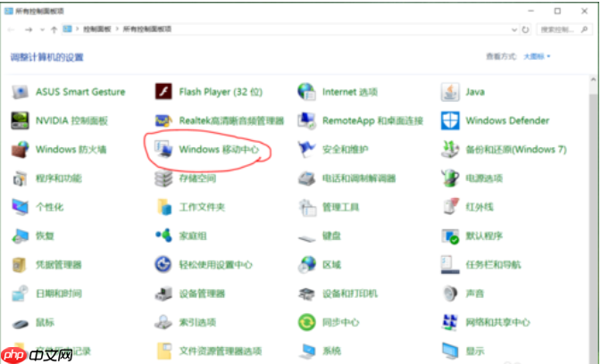Open 文件资源管理器选项
Image resolution: width=601 pixels, height=364 pixels.
pyautogui.click(x=221, y=352)
